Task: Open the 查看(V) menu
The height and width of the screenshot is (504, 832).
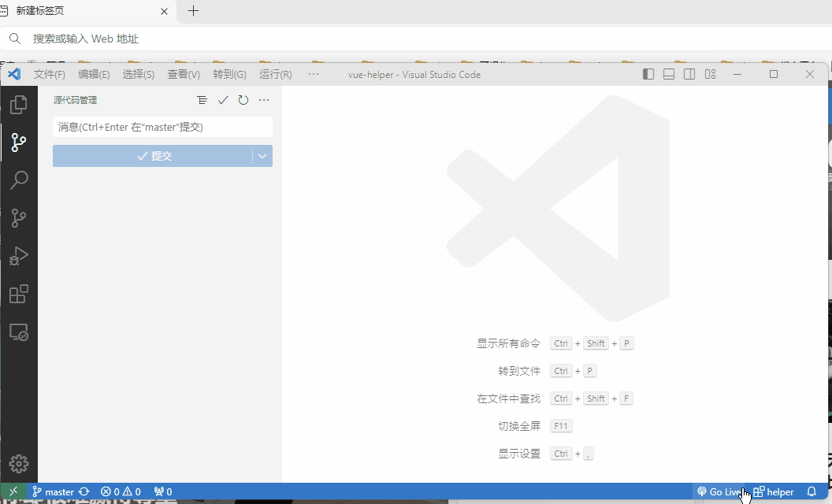Action: pyautogui.click(x=184, y=74)
